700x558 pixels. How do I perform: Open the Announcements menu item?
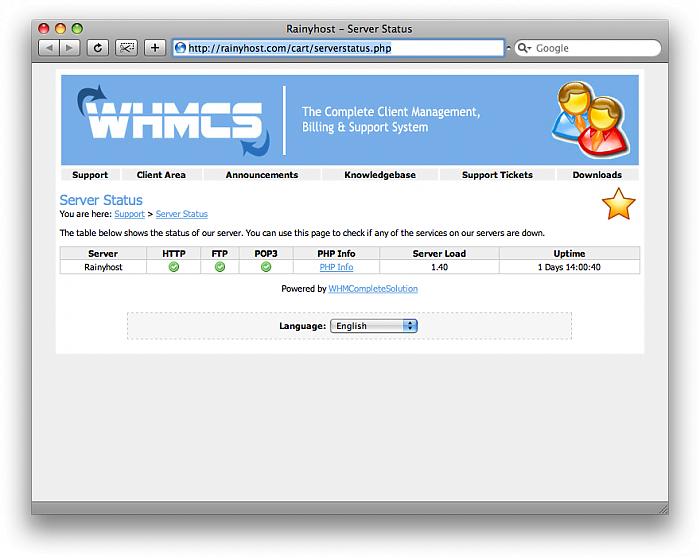(x=262, y=175)
